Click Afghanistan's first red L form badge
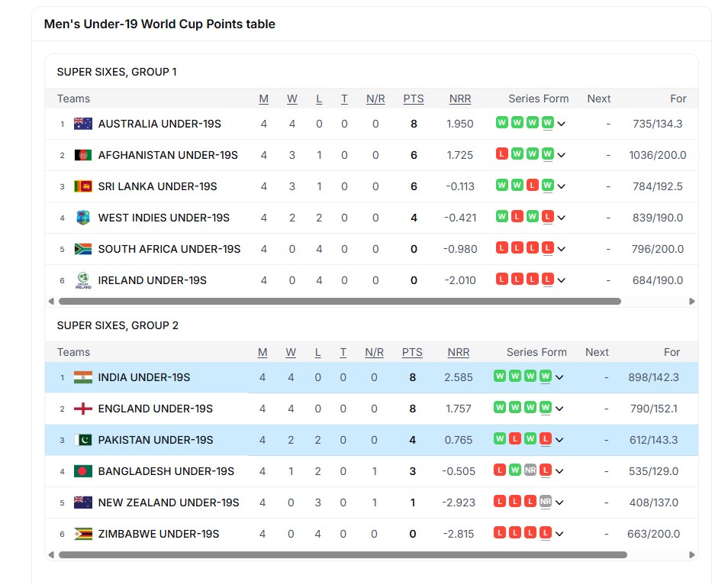The width and height of the screenshot is (728, 585). (x=501, y=154)
